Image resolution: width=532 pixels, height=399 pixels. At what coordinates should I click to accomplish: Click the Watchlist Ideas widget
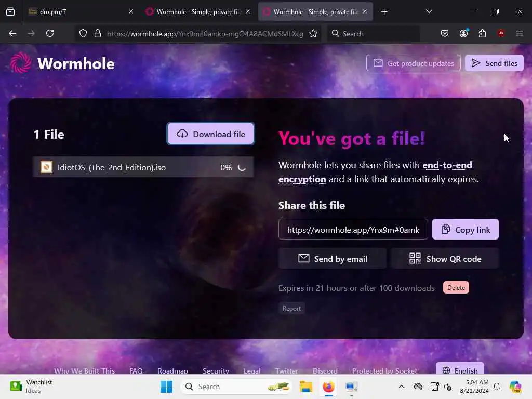pos(31,386)
